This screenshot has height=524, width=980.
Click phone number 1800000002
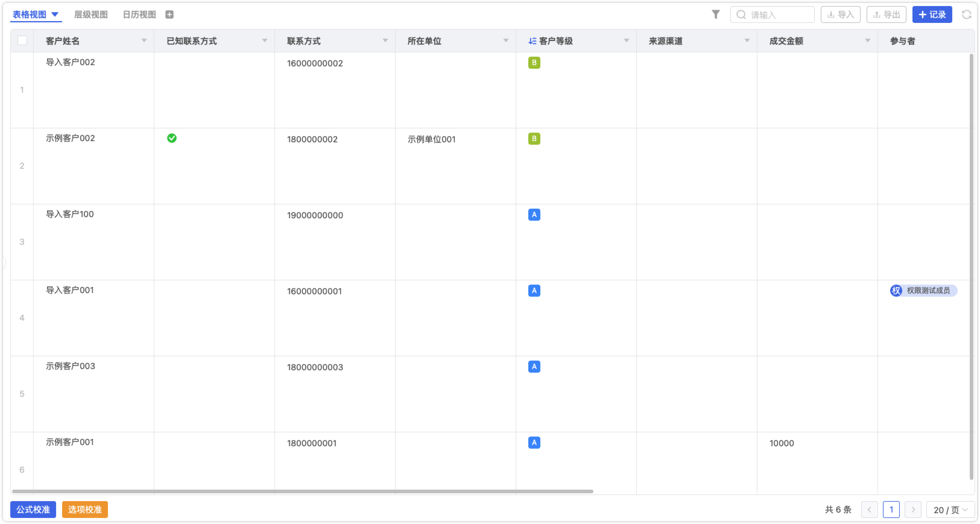pos(312,139)
